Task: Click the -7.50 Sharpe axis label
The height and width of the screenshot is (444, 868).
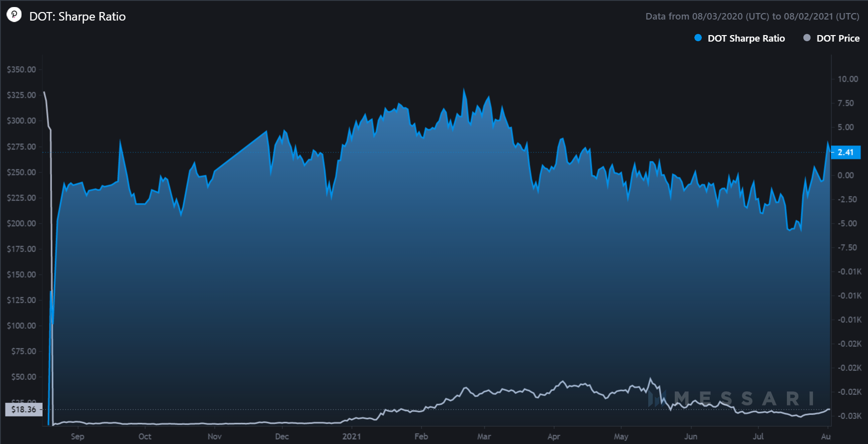Action: (x=847, y=248)
